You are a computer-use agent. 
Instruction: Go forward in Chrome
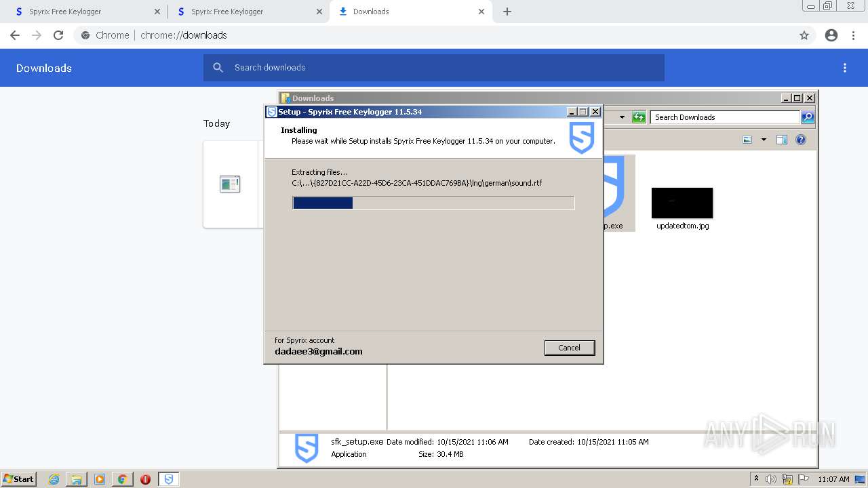pos(37,35)
